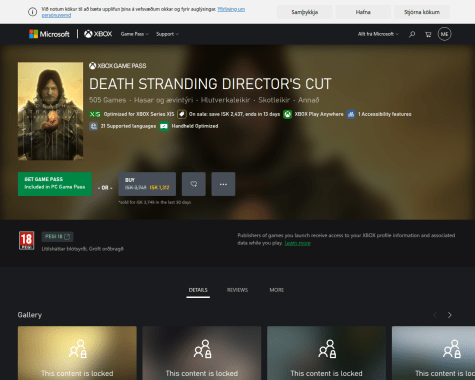Click the Hlutverkaleikir genre link
475x380 pixels.
pos(225,100)
